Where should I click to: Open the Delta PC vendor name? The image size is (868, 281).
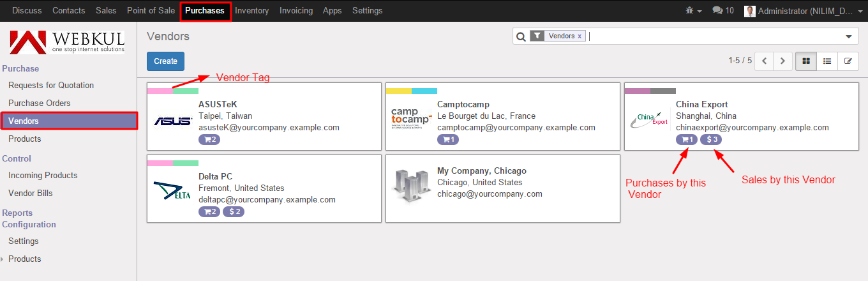click(x=216, y=176)
